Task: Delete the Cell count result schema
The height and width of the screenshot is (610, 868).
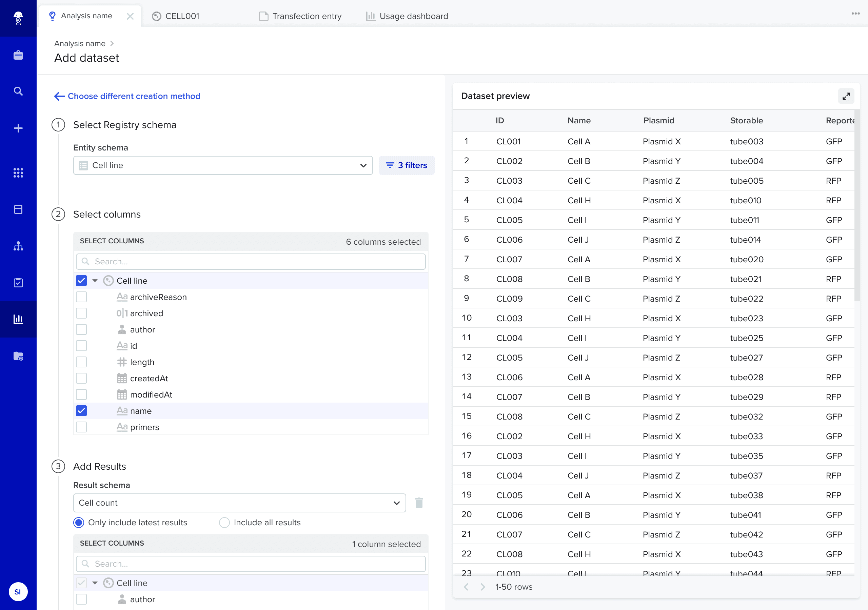Action: (418, 503)
